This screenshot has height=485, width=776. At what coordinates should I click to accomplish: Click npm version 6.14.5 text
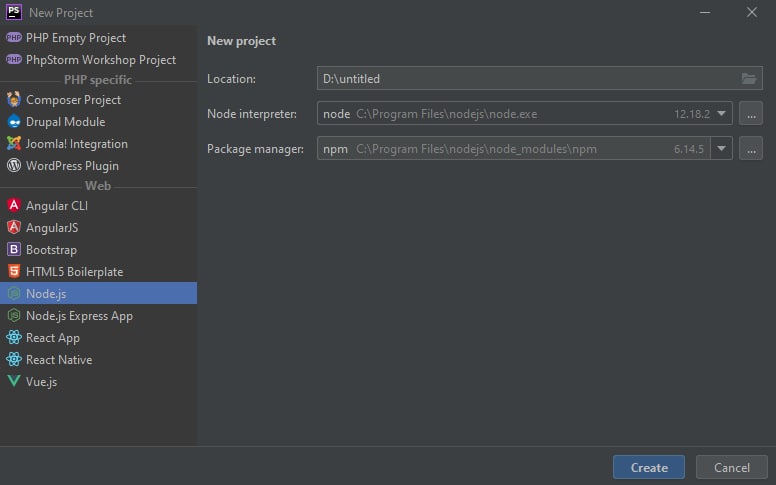[688, 148]
